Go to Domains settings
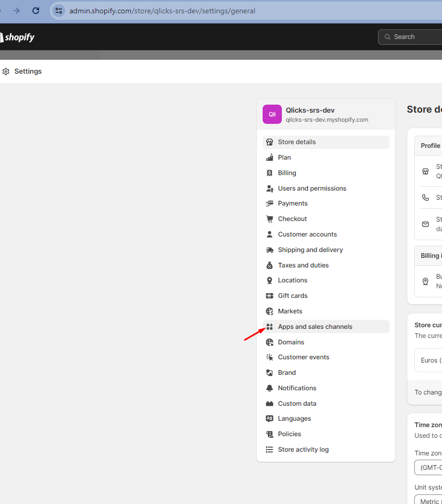The width and height of the screenshot is (442, 504). coord(326,342)
